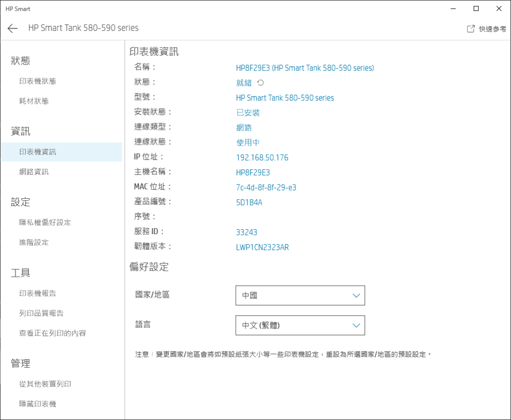Select 耗材狀態 in the sidebar
Screen dimensions: 511x420
pos(34,101)
